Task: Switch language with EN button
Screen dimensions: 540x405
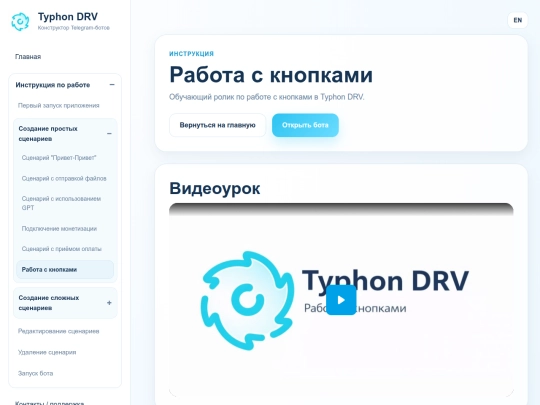Action: point(518,20)
